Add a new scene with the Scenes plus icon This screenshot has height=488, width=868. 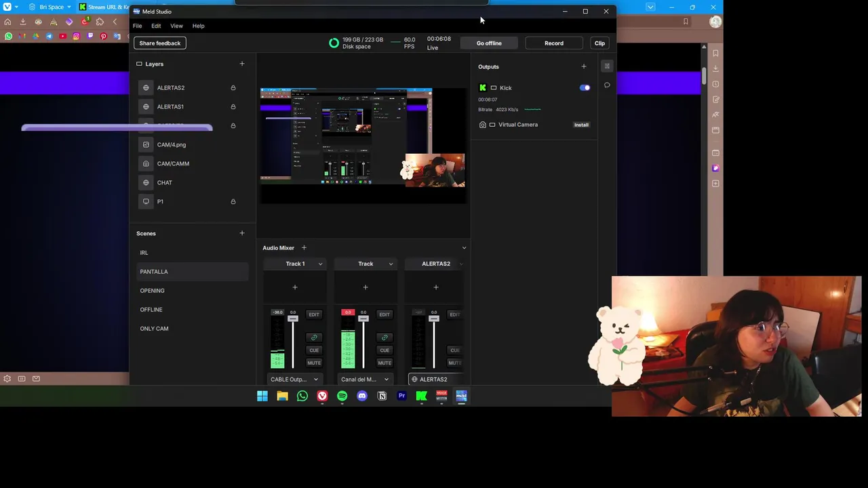tap(241, 233)
